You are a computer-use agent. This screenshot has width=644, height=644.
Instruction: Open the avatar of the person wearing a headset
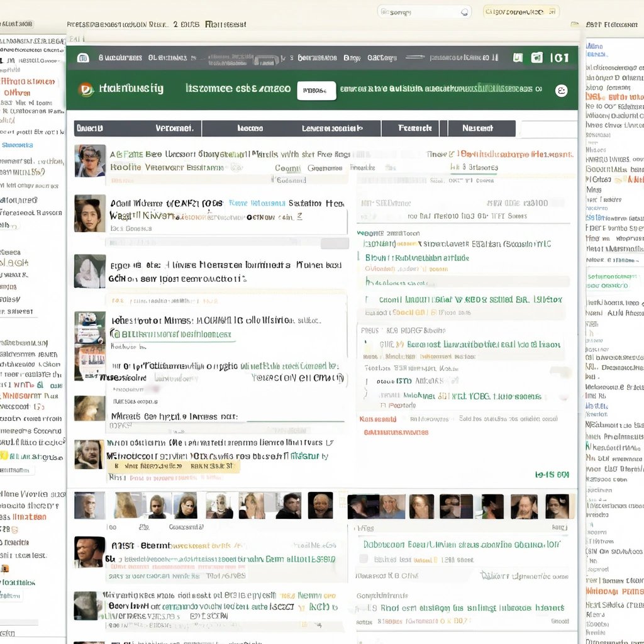click(90, 160)
